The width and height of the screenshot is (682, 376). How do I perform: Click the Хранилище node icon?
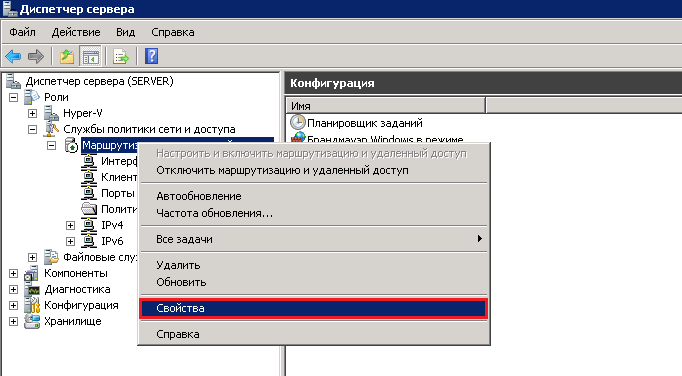[x=32, y=321]
